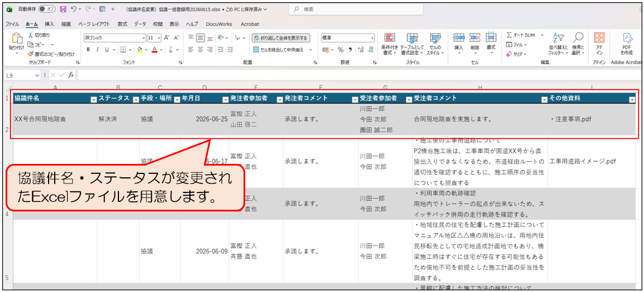The width and height of the screenshot is (644, 292).
Task: Click オート SUM button
Action: point(521,35)
